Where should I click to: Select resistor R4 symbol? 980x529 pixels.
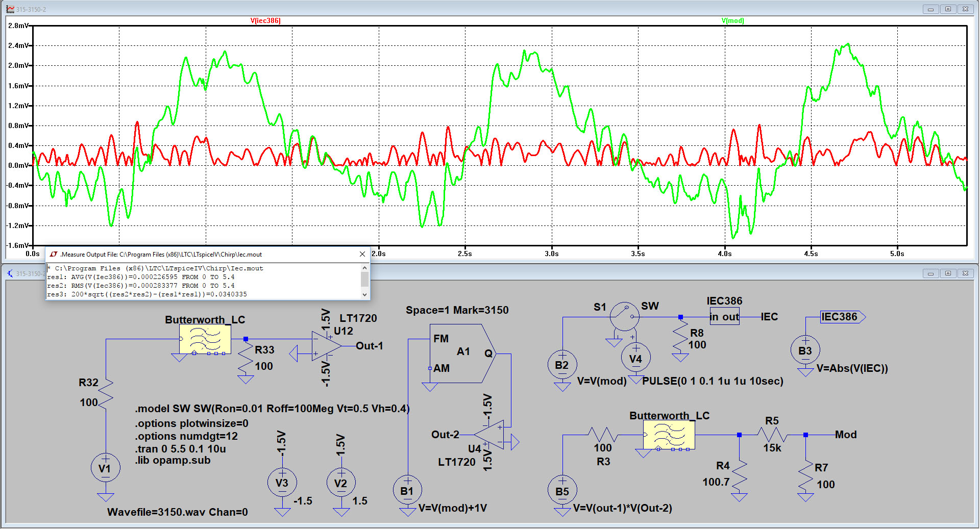739,474
